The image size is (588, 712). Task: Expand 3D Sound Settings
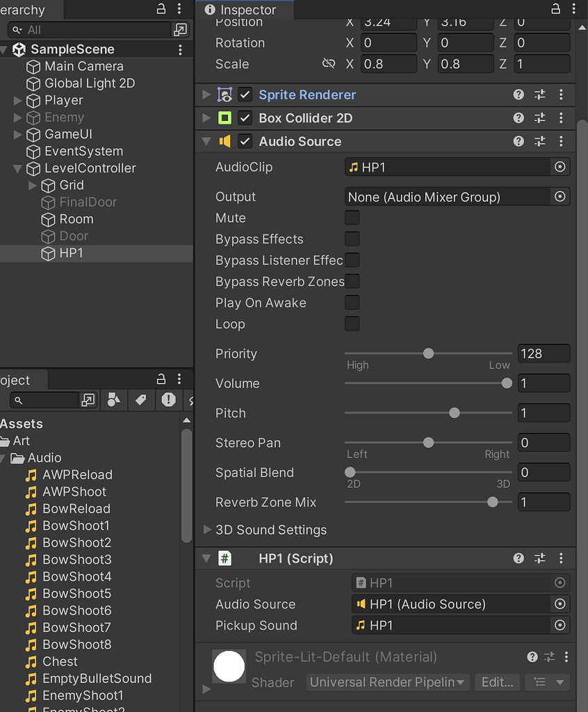click(x=207, y=529)
